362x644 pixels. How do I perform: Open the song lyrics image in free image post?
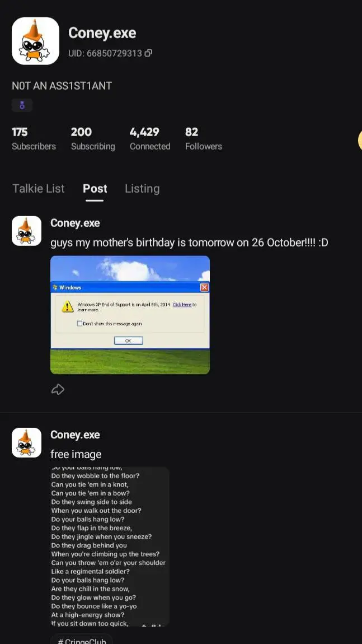pos(110,546)
